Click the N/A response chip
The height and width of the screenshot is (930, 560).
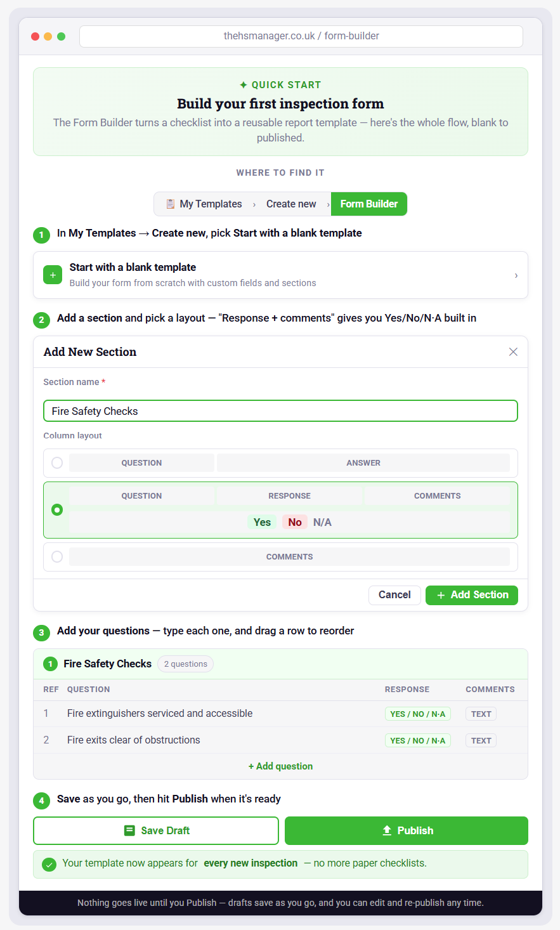[x=322, y=522]
